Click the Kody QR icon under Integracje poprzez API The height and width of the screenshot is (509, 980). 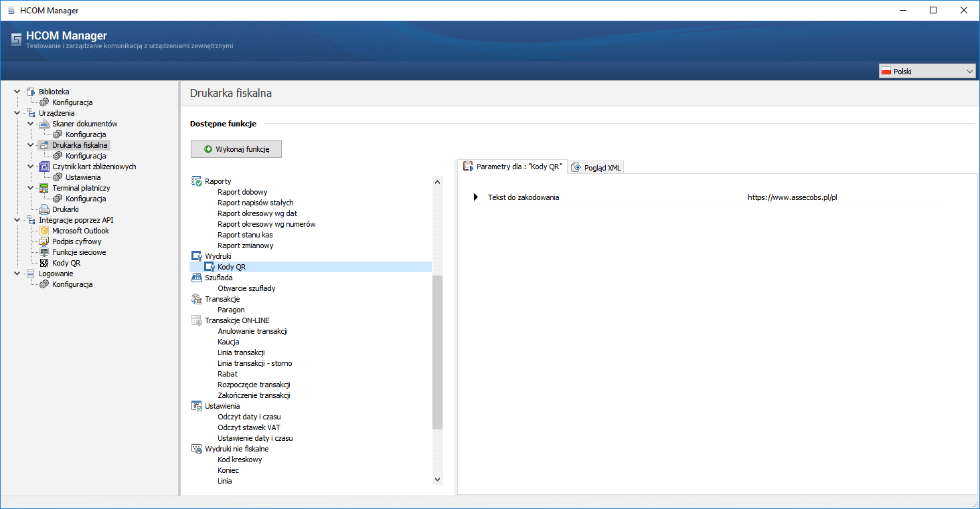click(x=44, y=263)
